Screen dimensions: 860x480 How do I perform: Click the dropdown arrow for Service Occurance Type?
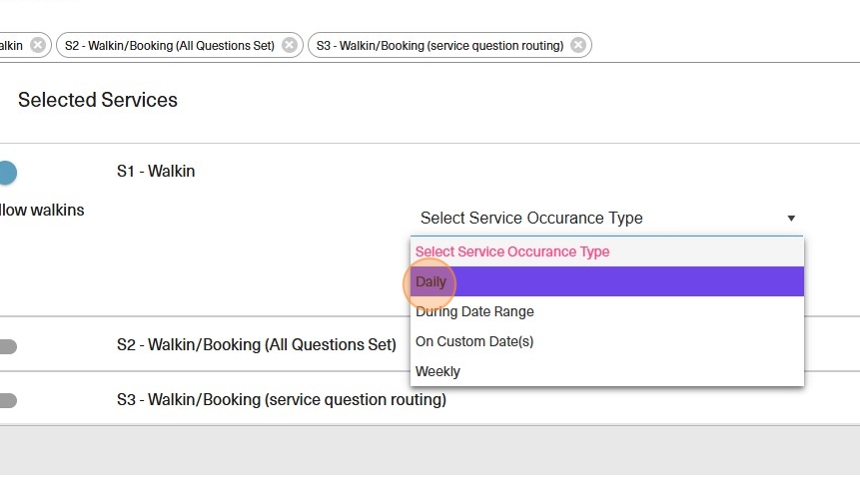(x=791, y=218)
